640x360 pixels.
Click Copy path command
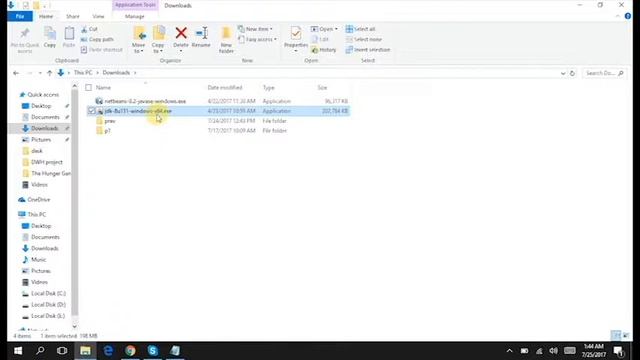(x=97, y=40)
